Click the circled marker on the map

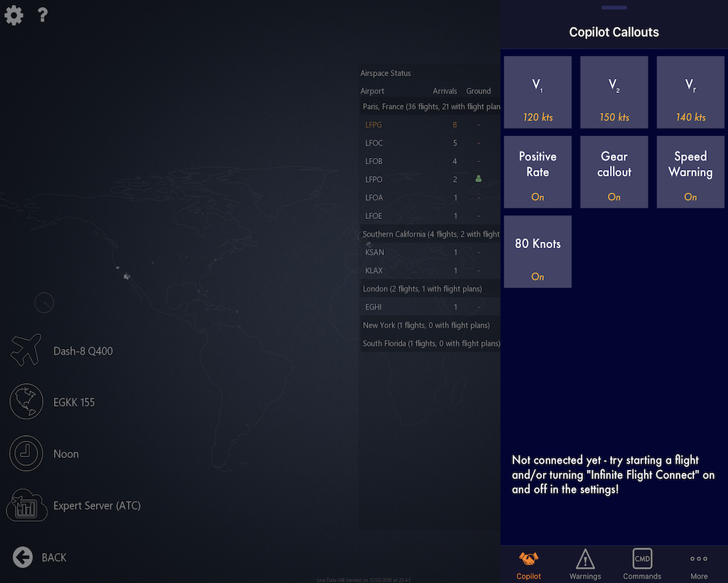click(44, 303)
